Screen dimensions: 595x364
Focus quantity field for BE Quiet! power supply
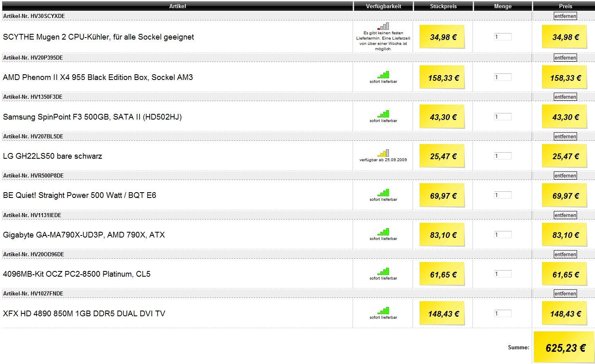tap(503, 195)
